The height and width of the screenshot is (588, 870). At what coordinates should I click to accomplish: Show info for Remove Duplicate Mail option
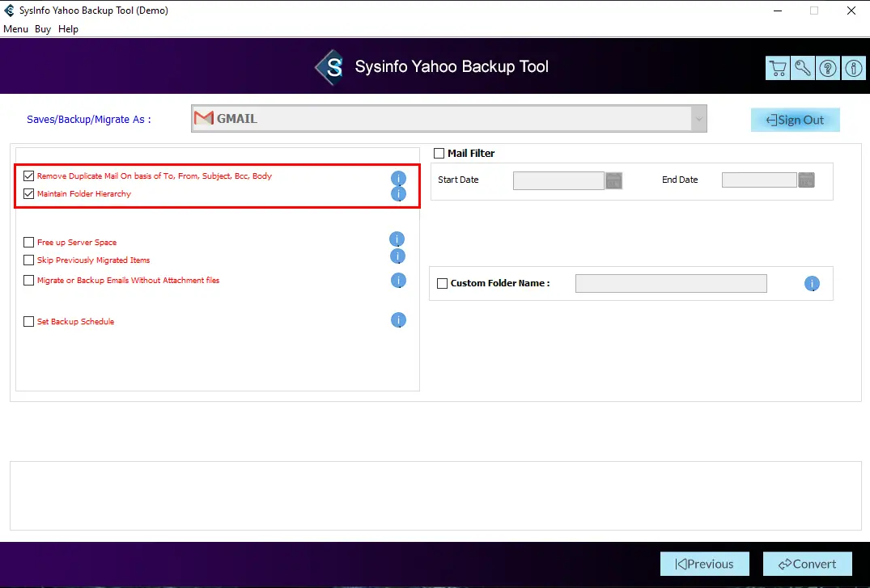point(398,178)
